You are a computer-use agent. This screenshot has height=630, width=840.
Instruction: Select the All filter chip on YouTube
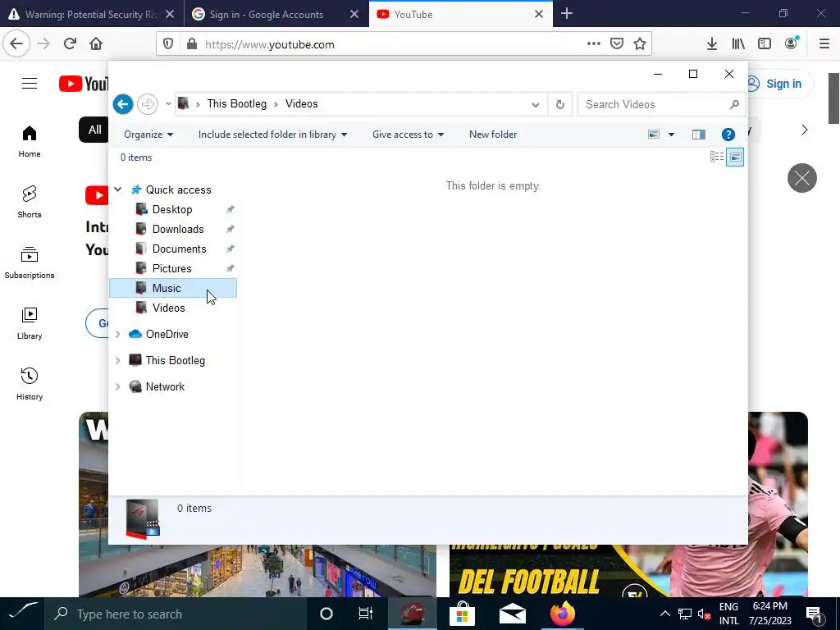(x=95, y=130)
